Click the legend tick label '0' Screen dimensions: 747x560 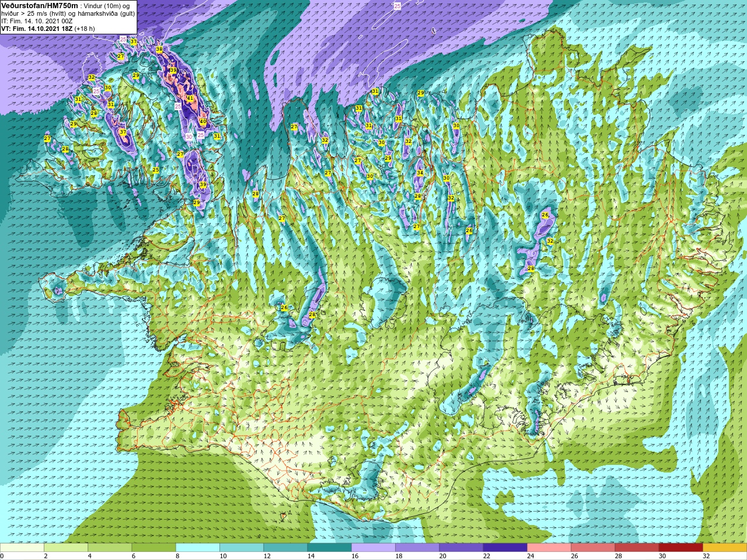click(x=2, y=556)
